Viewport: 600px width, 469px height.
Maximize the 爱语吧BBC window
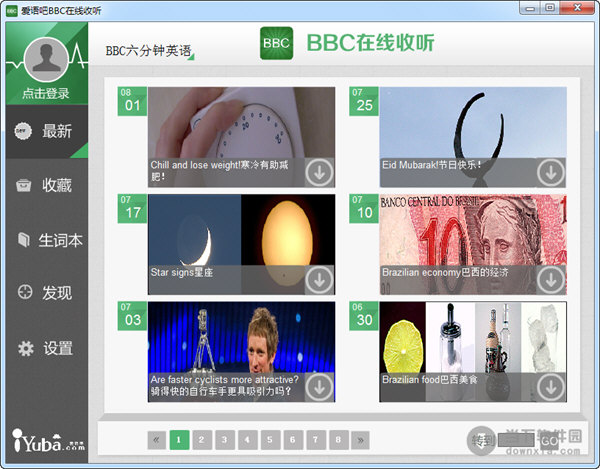(x=550, y=8)
